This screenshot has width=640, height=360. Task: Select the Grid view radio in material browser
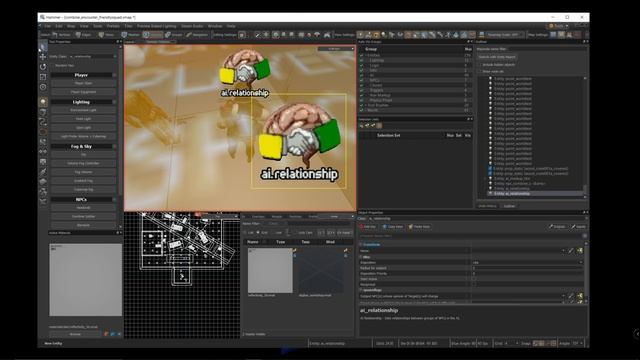point(258,233)
